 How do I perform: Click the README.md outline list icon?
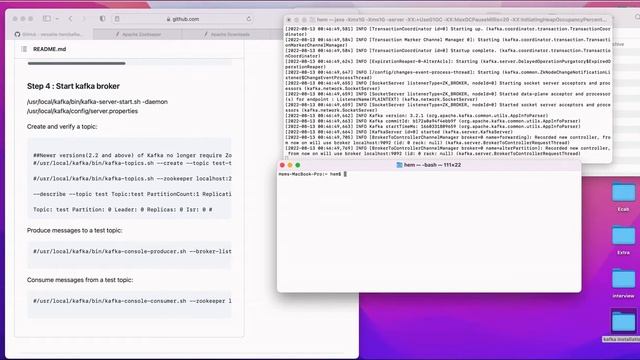point(24,49)
